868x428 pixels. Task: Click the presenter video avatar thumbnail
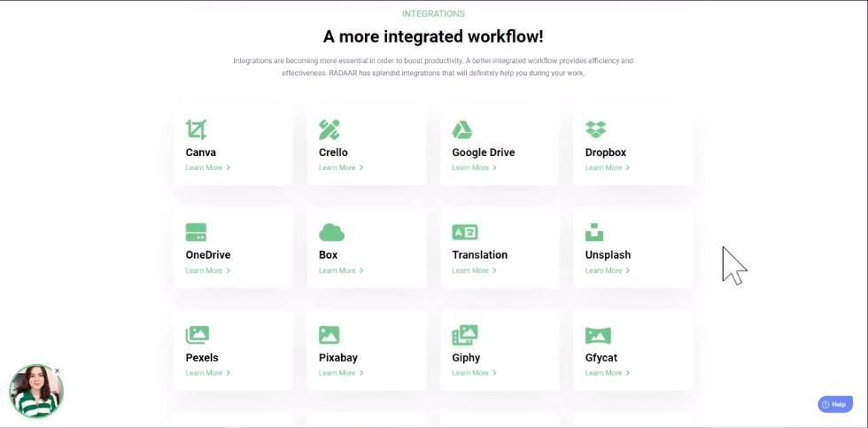pos(36,392)
